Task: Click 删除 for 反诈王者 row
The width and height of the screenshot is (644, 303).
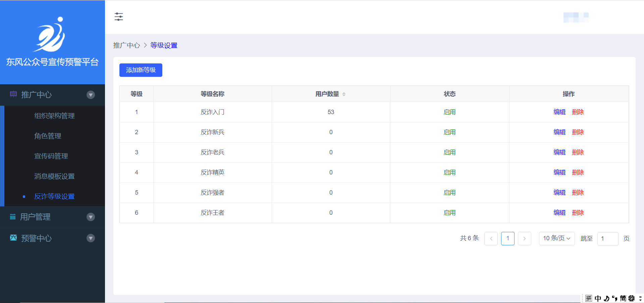Action: [x=578, y=213]
